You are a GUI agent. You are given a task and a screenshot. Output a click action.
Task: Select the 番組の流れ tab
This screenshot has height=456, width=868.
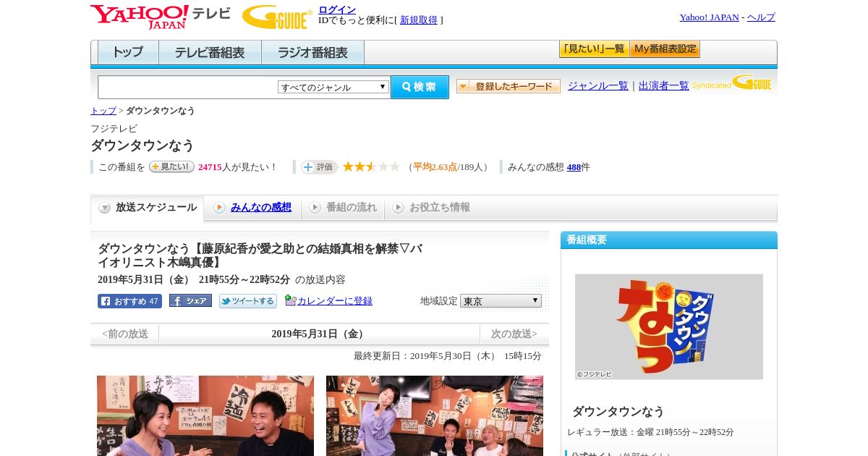click(x=343, y=208)
